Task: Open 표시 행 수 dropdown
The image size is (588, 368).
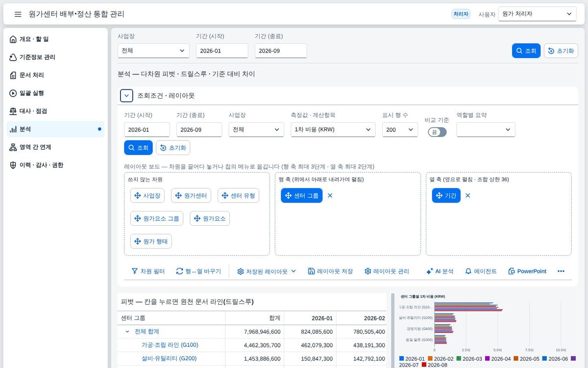Action: click(x=400, y=130)
